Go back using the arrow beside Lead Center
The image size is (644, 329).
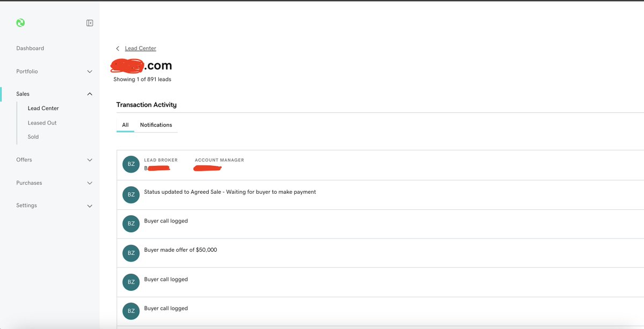tap(118, 48)
